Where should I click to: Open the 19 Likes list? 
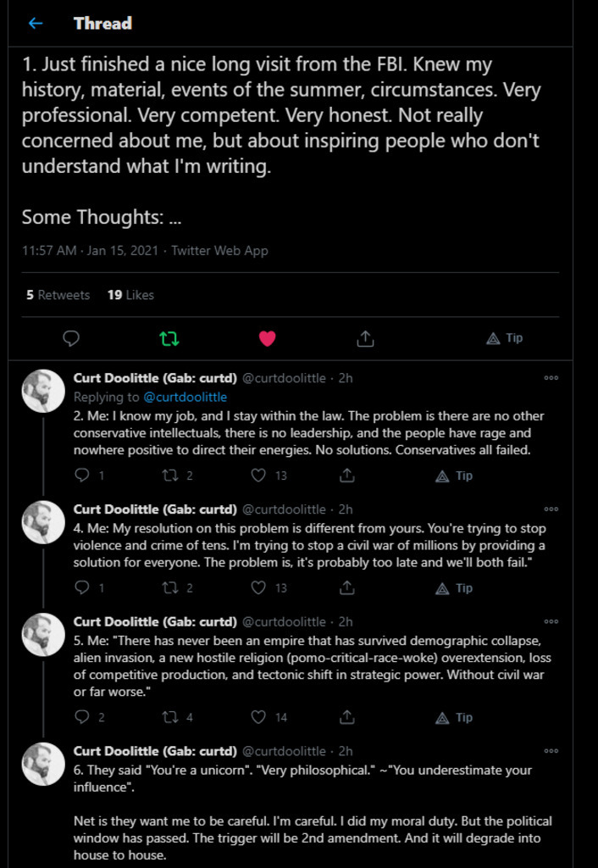130,295
